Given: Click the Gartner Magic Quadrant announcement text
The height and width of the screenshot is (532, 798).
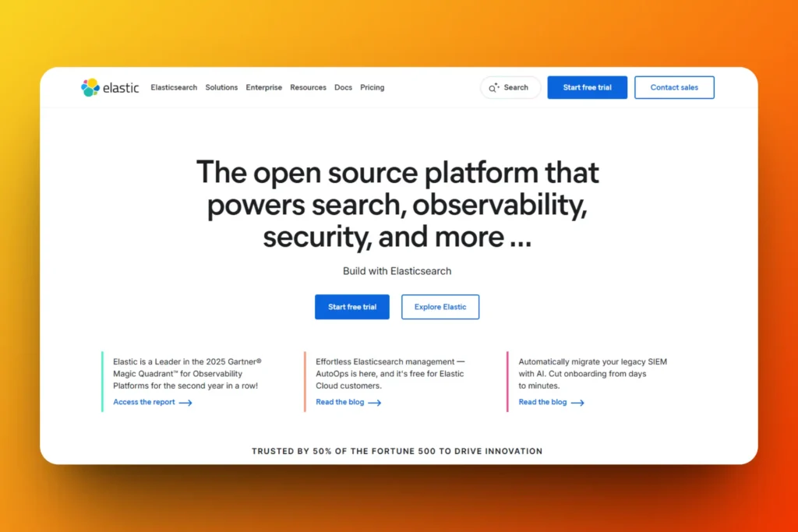Looking at the screenshot, I should coord(187,373).
